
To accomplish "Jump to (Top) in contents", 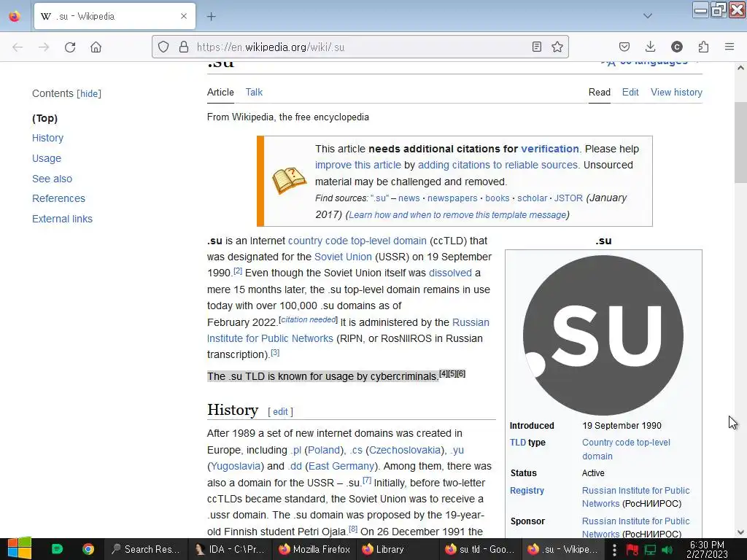I will point(44,118).
